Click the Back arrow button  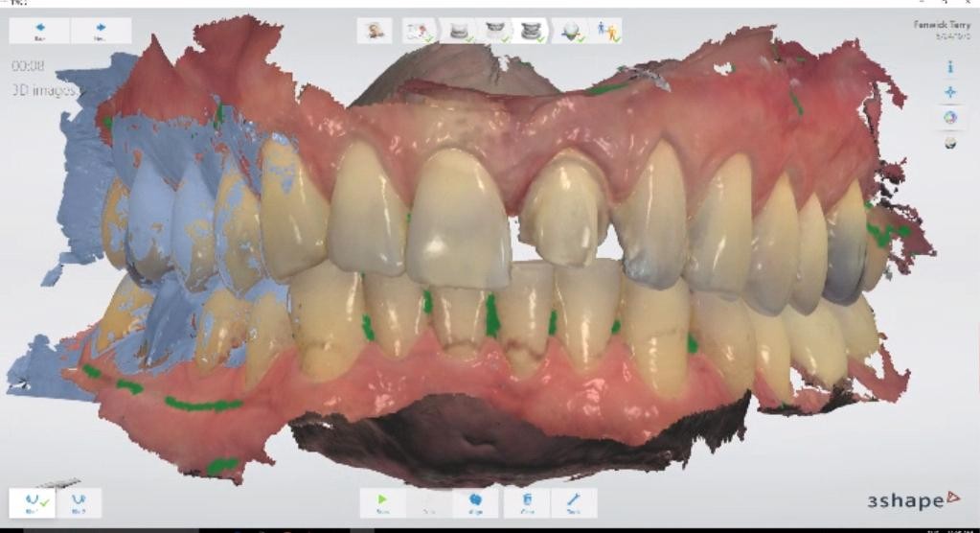[x=39, y=31]
